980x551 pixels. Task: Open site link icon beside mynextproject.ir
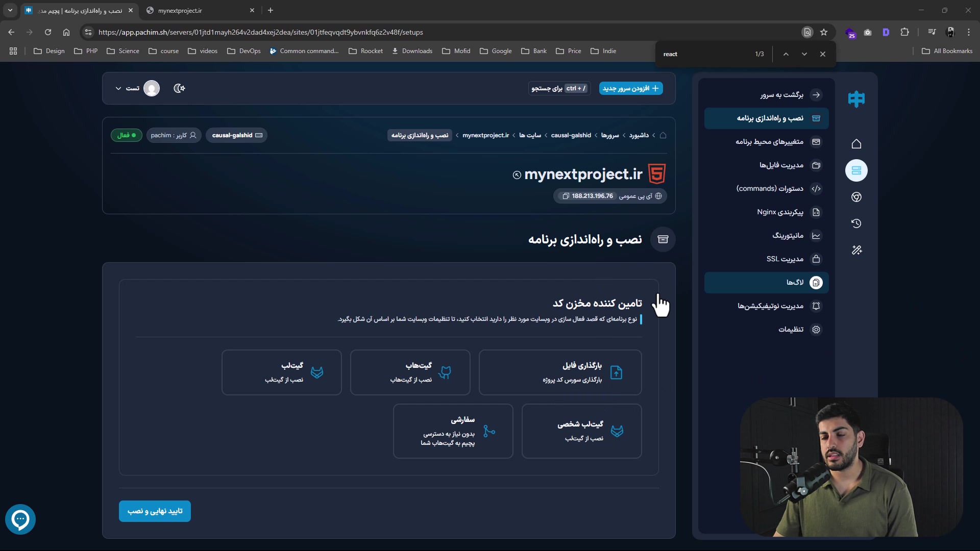tap(517, 175)
